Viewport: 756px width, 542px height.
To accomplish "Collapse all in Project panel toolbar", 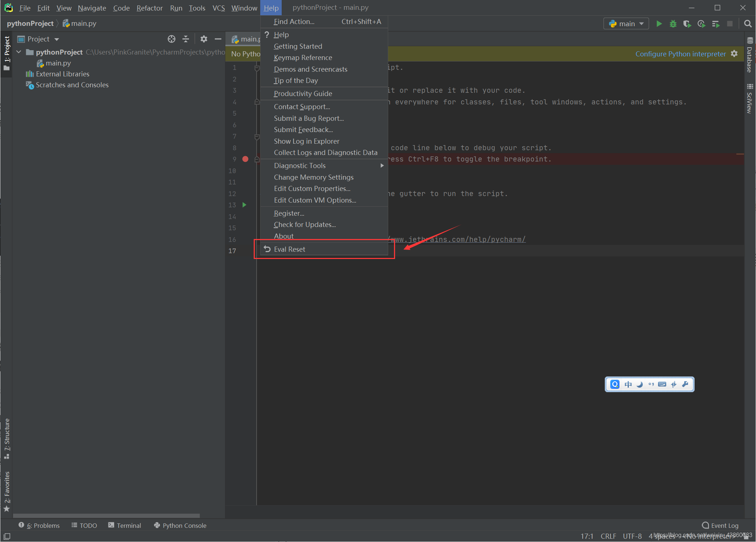I will [x=186, y=39].
